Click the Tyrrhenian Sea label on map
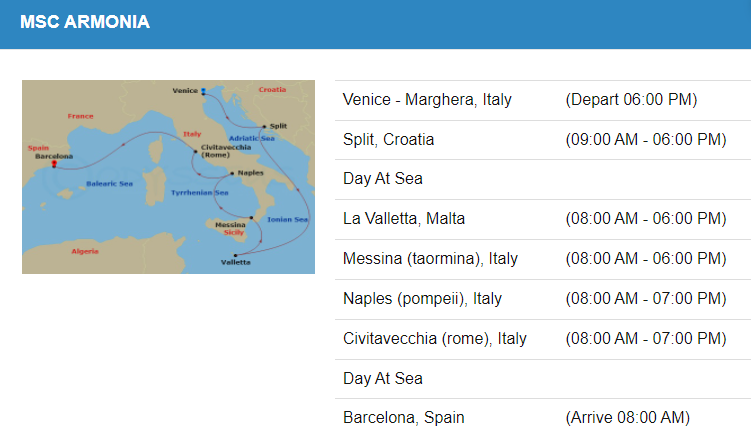Viewport: 751px width, 447px height. pyautogui.click(x=200, y=193)
